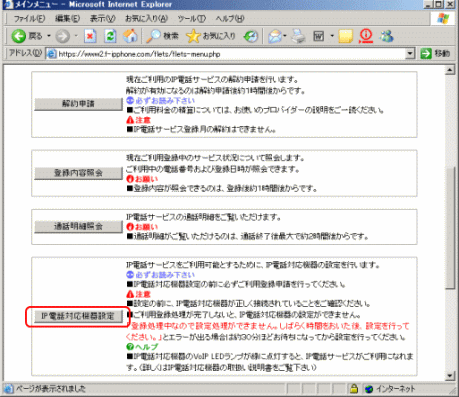The width and height of the screenshot is (459, 397).
Task: Open the Back history dropdown arrow
Action: (49, 36)
